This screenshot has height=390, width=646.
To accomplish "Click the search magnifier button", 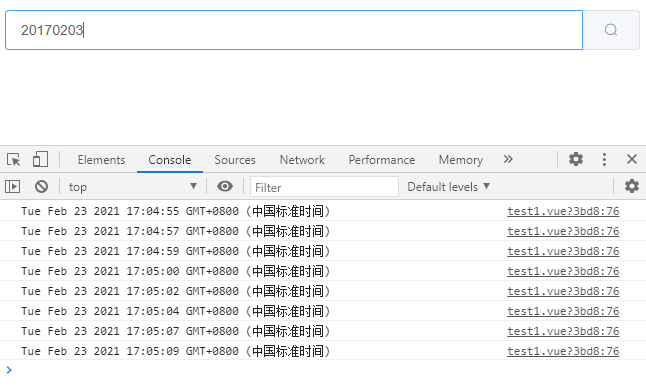I will [x=611, y=30].
